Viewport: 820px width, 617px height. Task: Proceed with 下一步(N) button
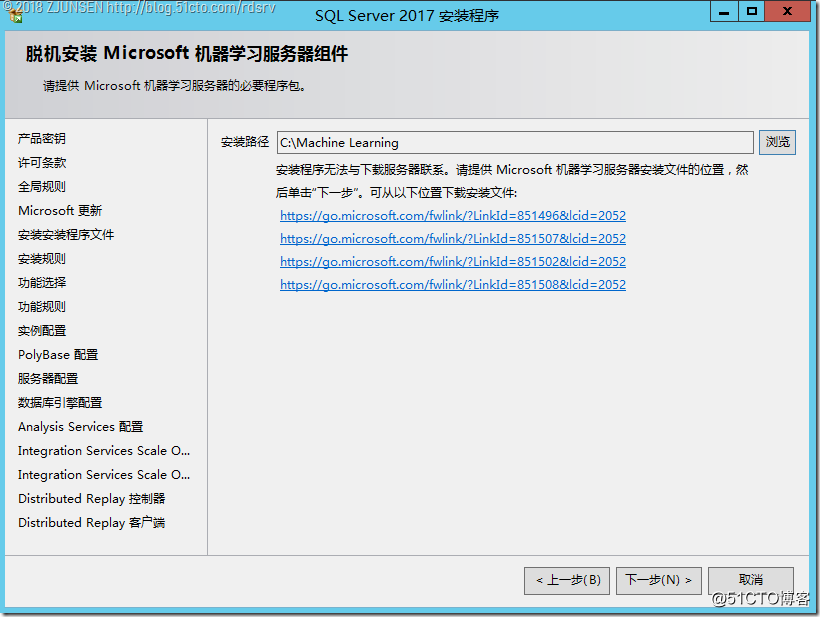tap(658, 580)
